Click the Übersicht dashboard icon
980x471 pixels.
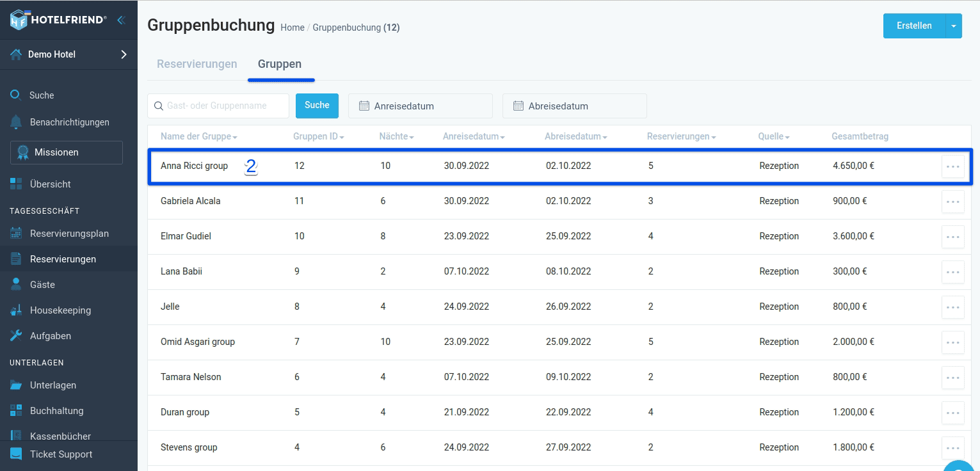pos(16,184)
